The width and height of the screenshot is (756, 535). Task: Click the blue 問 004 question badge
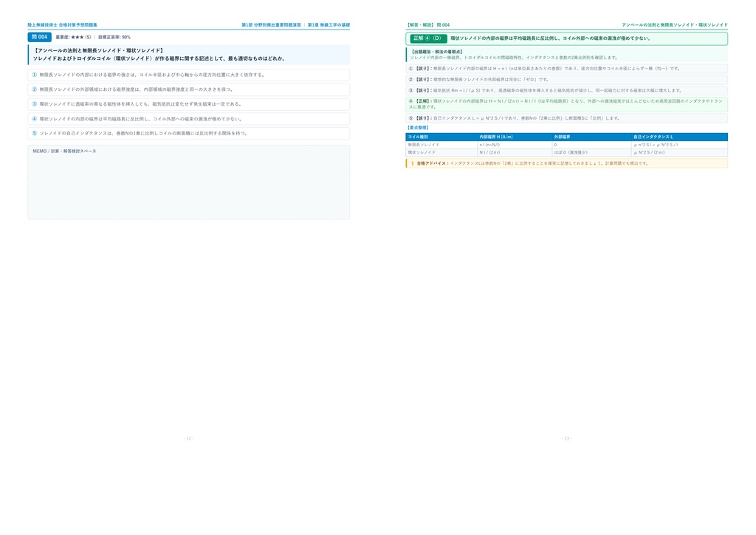tap(40, 37)
